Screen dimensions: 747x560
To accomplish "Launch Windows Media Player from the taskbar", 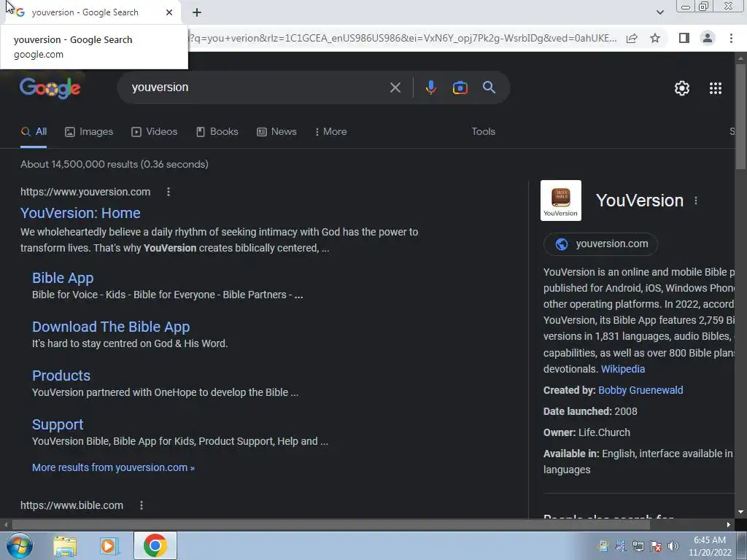I will coord(109,545).
